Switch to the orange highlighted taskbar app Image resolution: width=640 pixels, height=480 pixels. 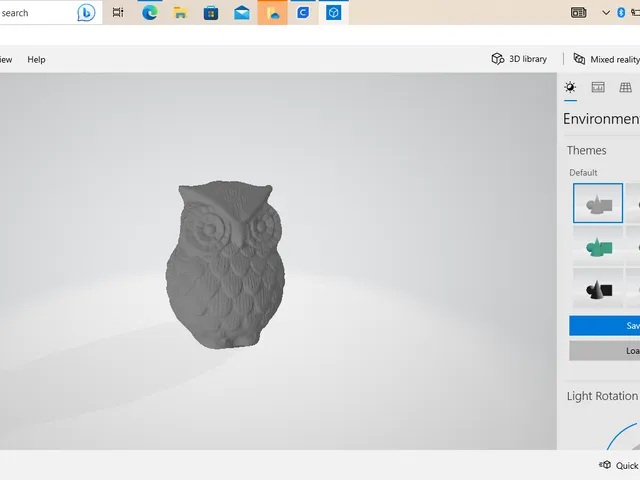(x=272, y=13)
